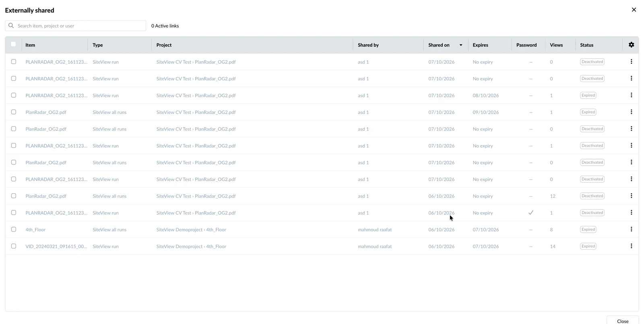Open the three-dot menu for the row with 12 views

[x=631, y=196]
